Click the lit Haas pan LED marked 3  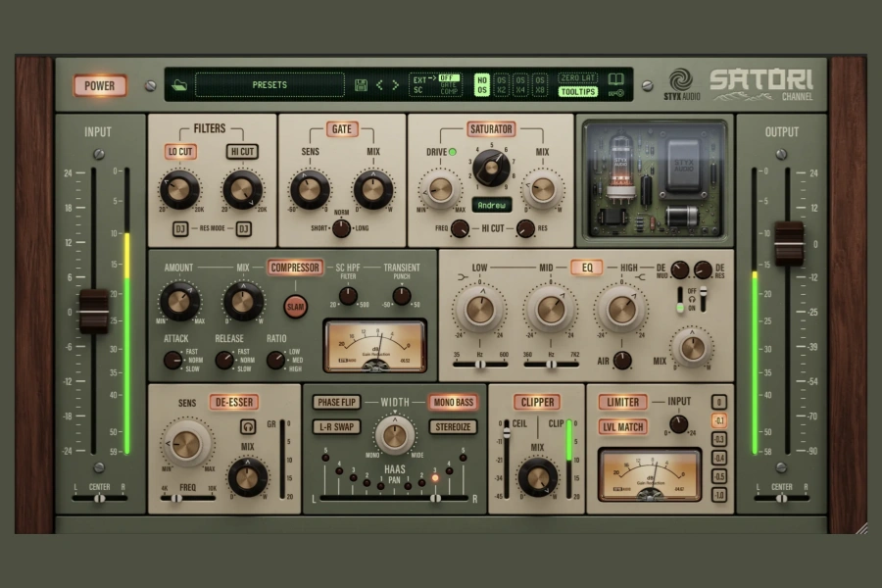point(435,478)
